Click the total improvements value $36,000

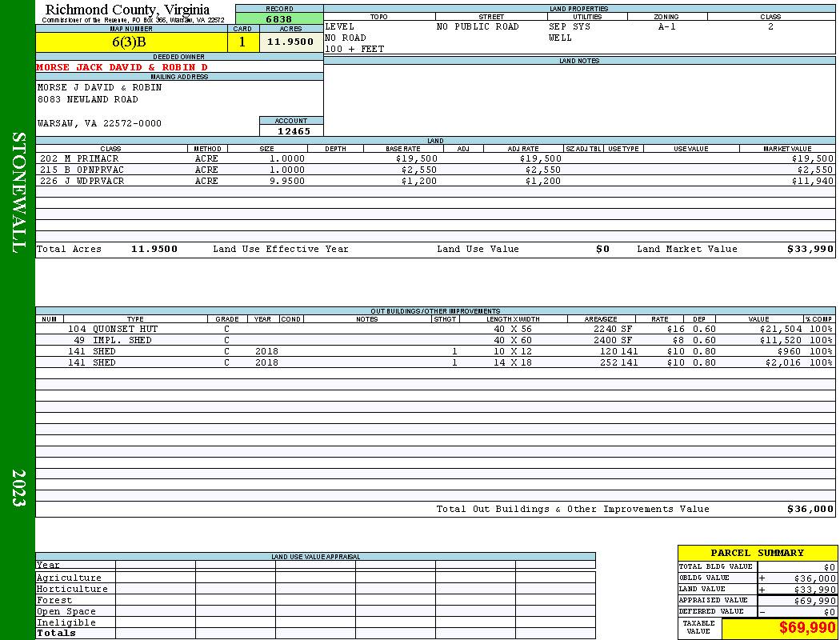[x=810, y=509]
